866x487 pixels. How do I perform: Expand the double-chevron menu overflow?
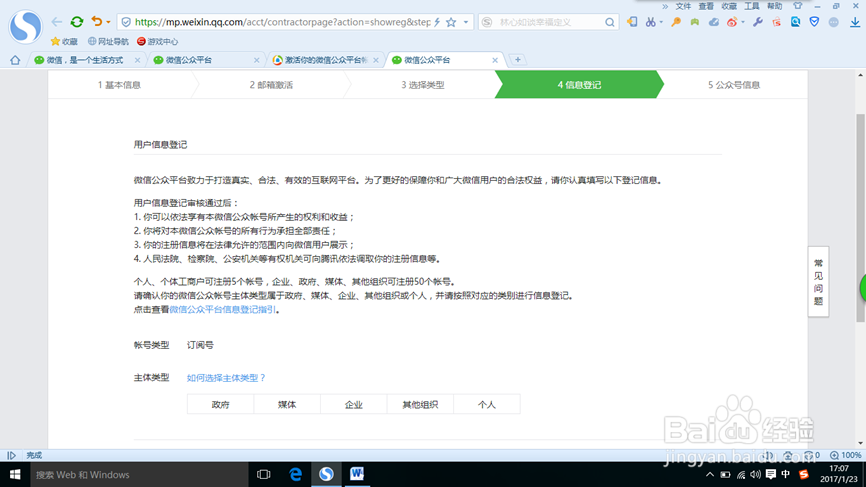pos(665,6)
